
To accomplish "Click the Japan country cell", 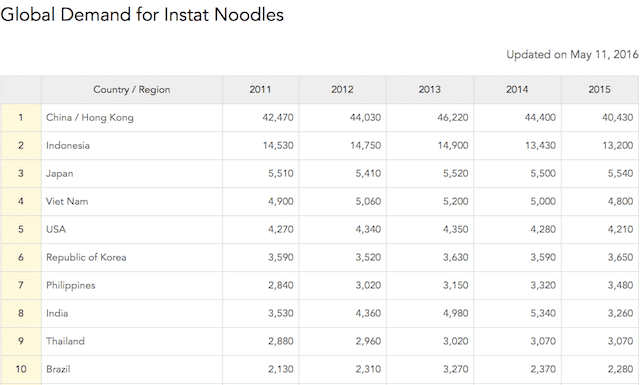I will [131, 174].
